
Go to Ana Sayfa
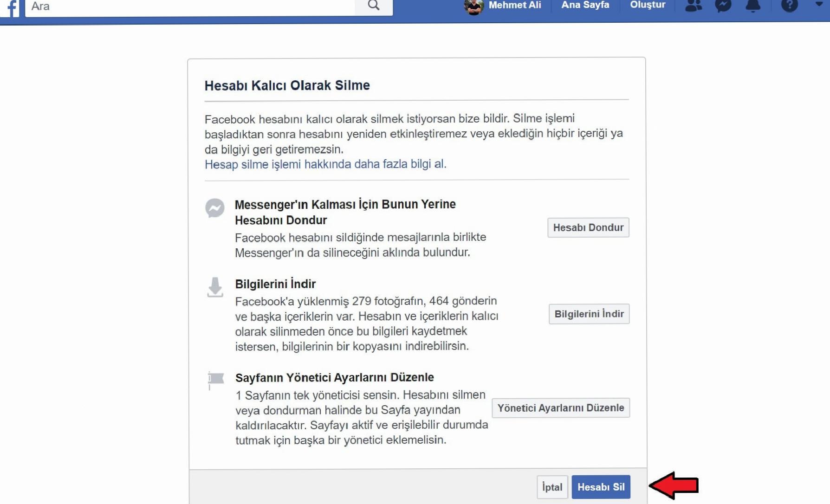585,5
